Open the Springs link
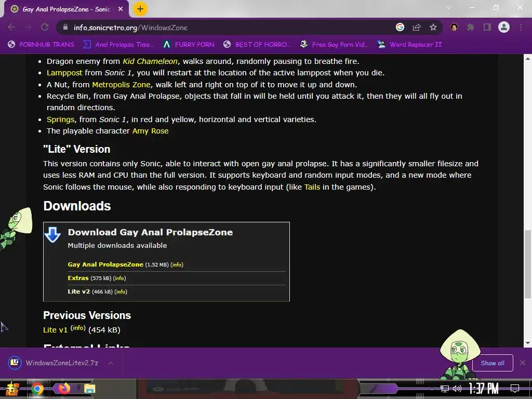The image size is (532, 399). (x=60, y=119)
